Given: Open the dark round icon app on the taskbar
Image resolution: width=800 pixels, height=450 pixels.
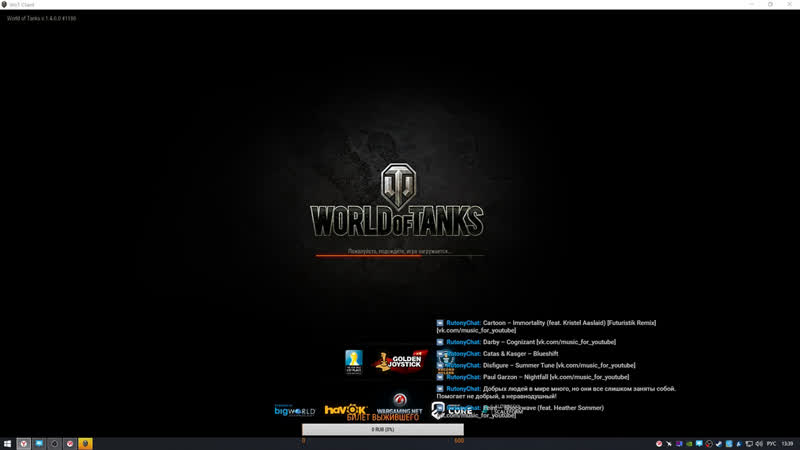Looking at the screenshot, I should tap(54, 444).
